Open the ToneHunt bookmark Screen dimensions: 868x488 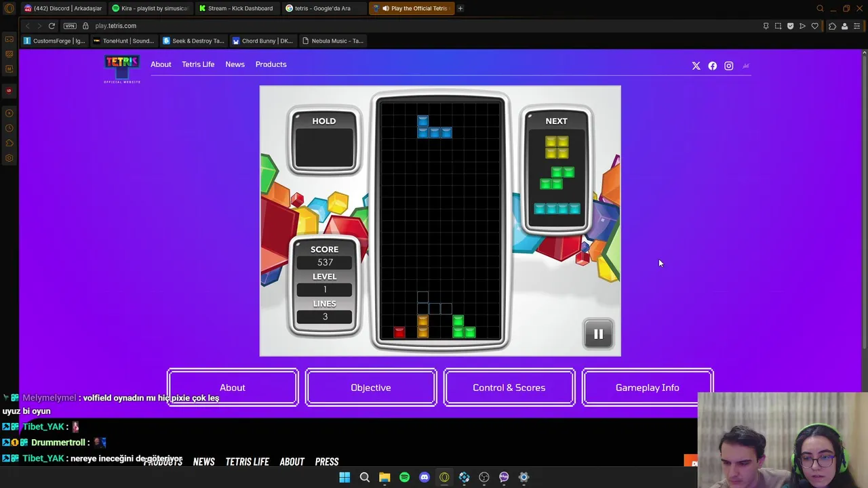pyautogui.click(x=123, y=41)
